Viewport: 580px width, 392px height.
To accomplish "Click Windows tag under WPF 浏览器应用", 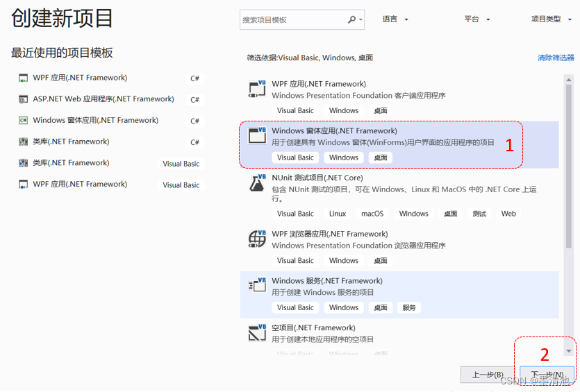I will [x=344, y=260].
